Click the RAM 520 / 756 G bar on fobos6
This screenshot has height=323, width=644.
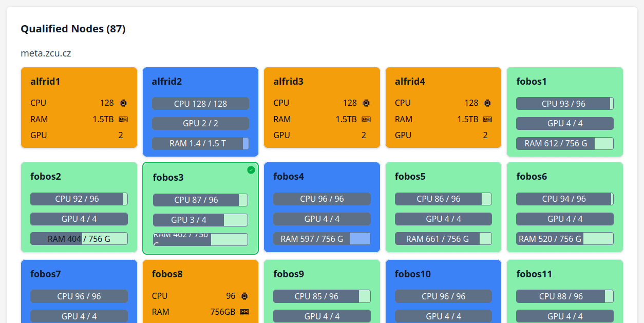click(564, 239)
